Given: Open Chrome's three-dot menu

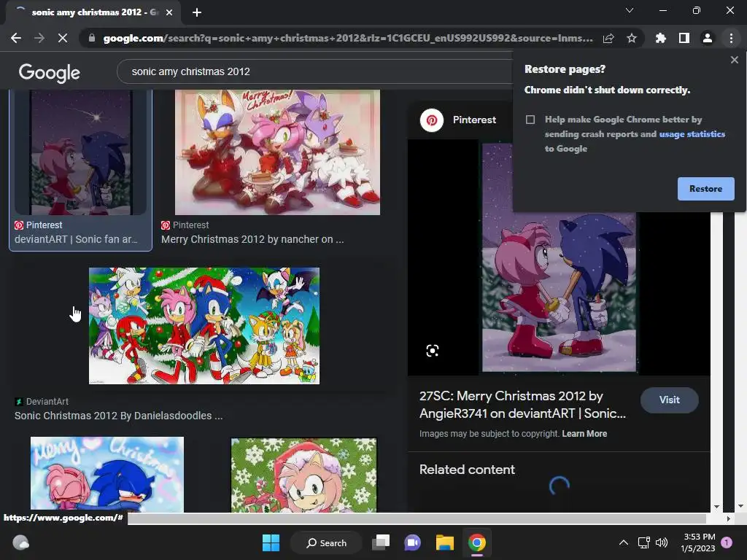Looking at the screenshot, I should pyautogui.click(x=731, y=38).
